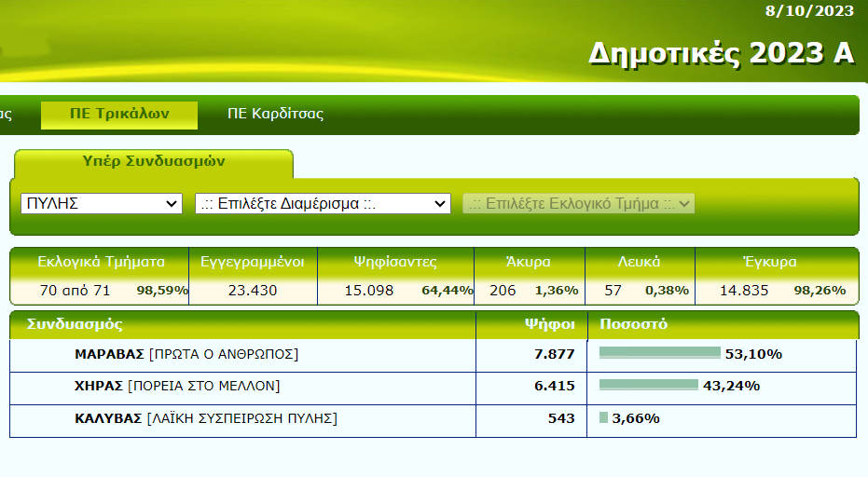Click ΚΑΛΥΒΑΣ [ΛΑΪΚΗ ΣΥΣΠΕΙΡΩΣΗ ΠΥΛΗΣ] entry
The width and height of the screenshot is (868, 477).
[x=205, y=418]
